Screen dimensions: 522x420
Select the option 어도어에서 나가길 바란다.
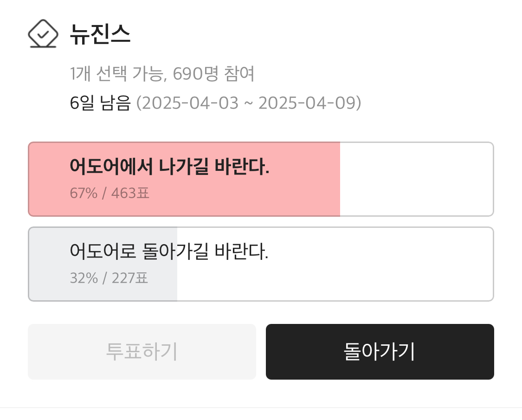[169, 167]
